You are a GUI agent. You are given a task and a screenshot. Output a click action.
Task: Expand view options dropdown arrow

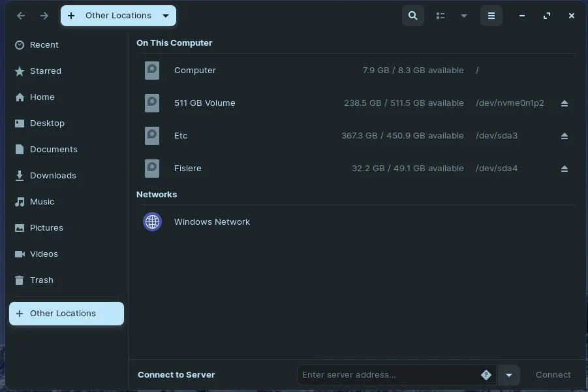point(464,16)
